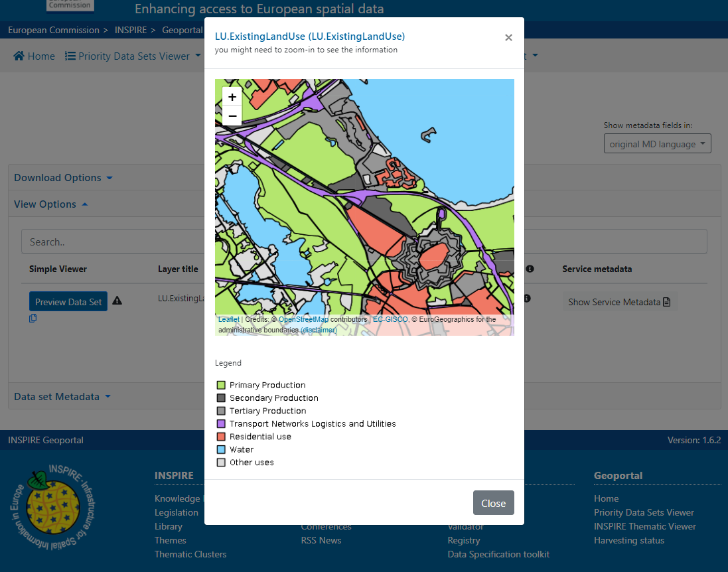Copy link icon under Preview Data Set
The height and width of the screenshot is (572, 728).
[x=33, y=319]
